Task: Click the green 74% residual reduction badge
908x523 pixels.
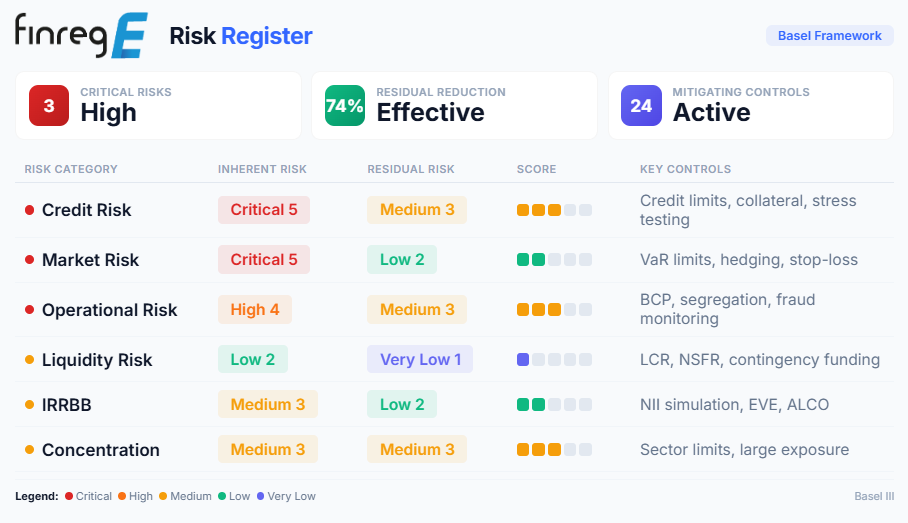Action: (x=345, y=105)
